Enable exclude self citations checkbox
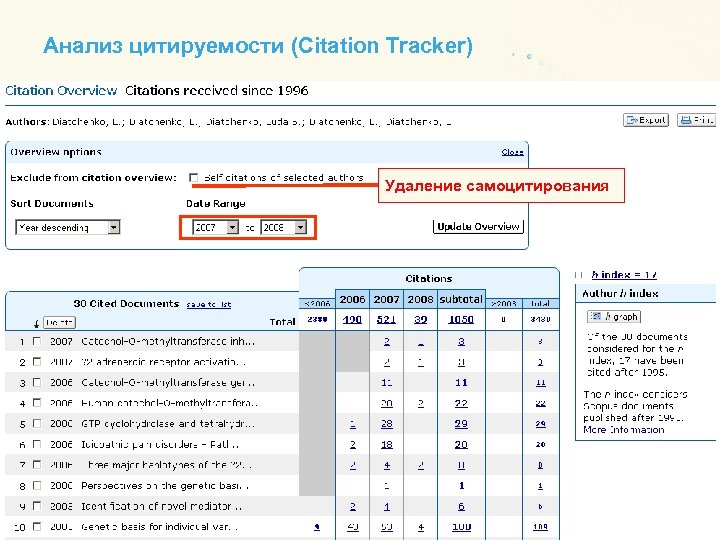Viewport: 720px width, 540px height. (x=193, y=177)
